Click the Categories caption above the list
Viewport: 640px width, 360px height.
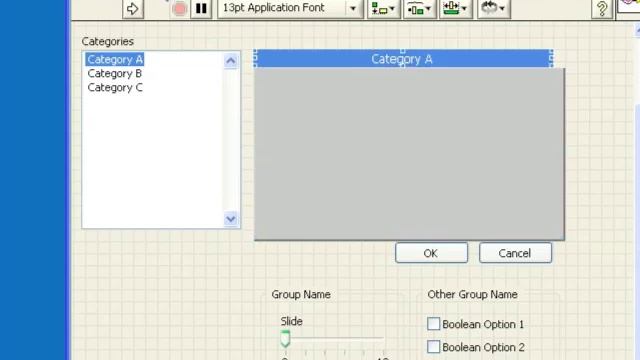click(x=108, y=42)
